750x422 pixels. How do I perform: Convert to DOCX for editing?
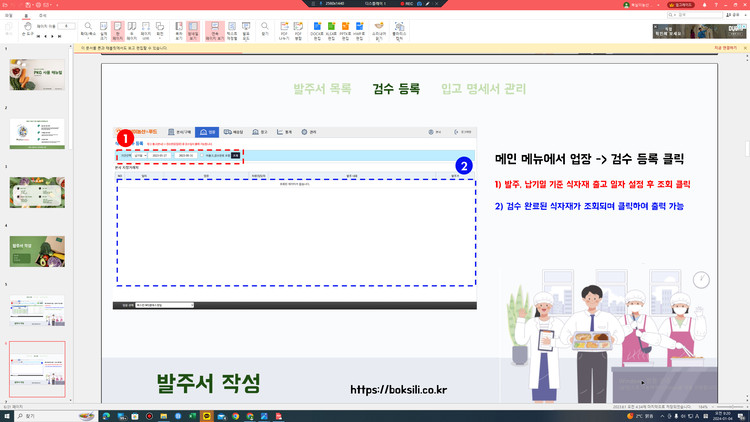click(317, 31)
